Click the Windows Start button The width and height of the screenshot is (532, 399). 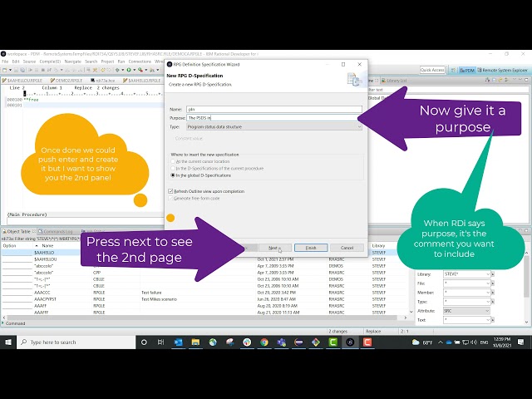point(8,342)
